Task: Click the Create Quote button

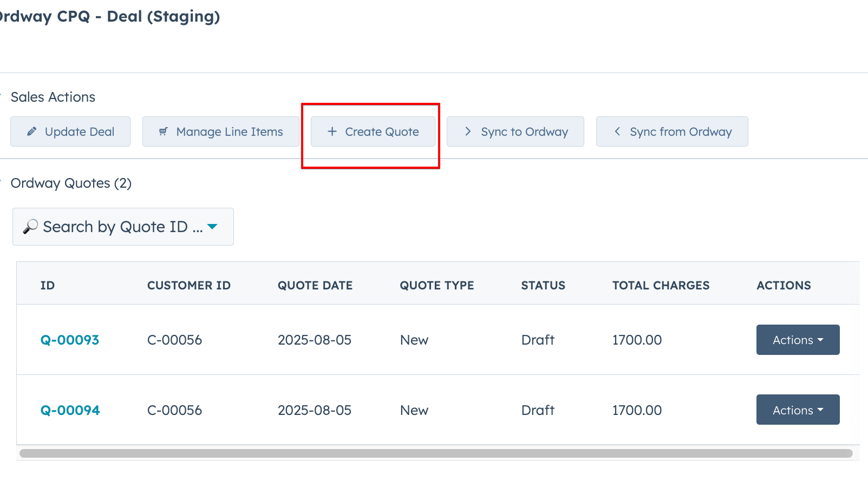Action: [x=372, y=131]
